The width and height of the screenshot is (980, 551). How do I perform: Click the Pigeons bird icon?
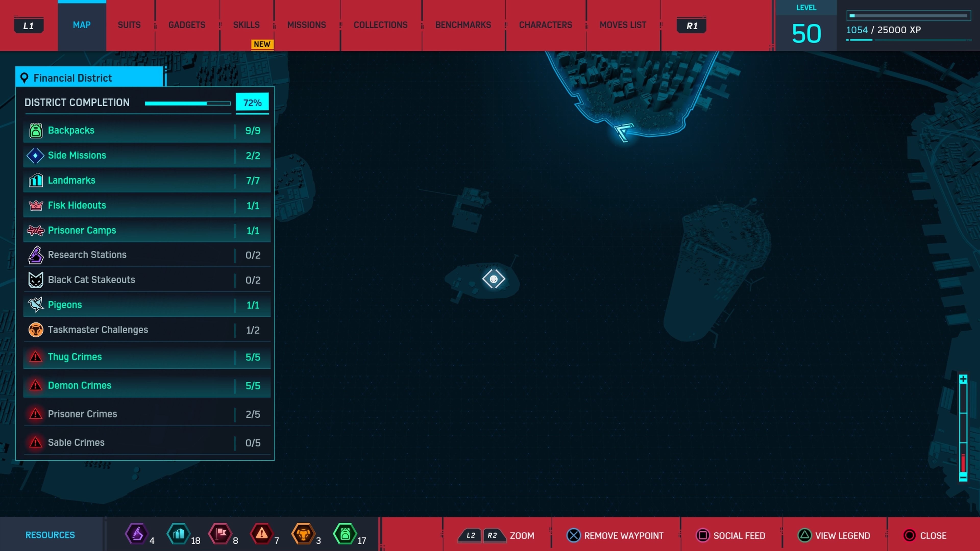pyautogui.click(x=36, y=305)
